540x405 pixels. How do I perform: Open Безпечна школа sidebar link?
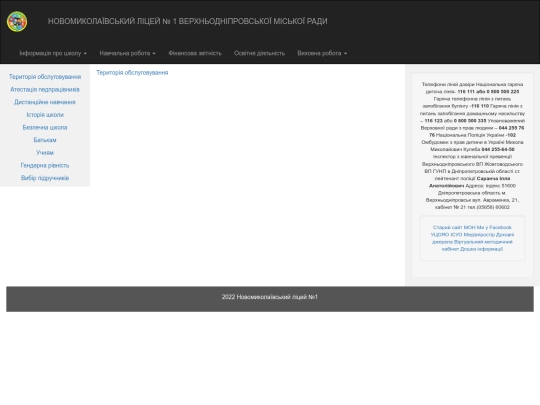[x=45, y=127]
